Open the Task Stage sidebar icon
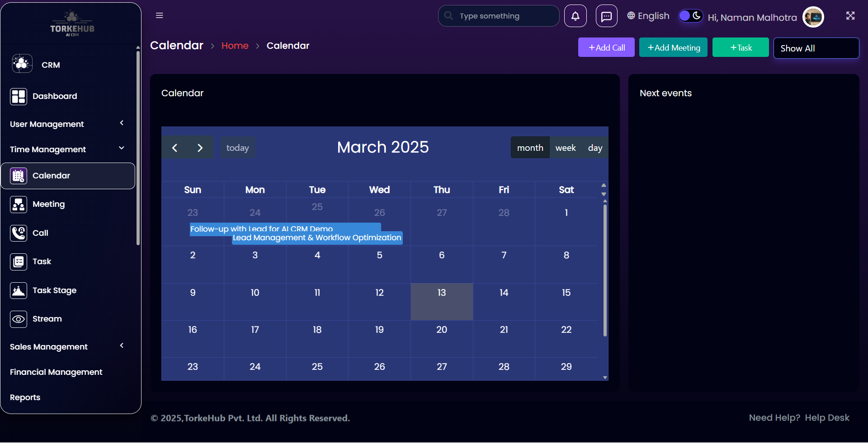 [x=19, y=290]
